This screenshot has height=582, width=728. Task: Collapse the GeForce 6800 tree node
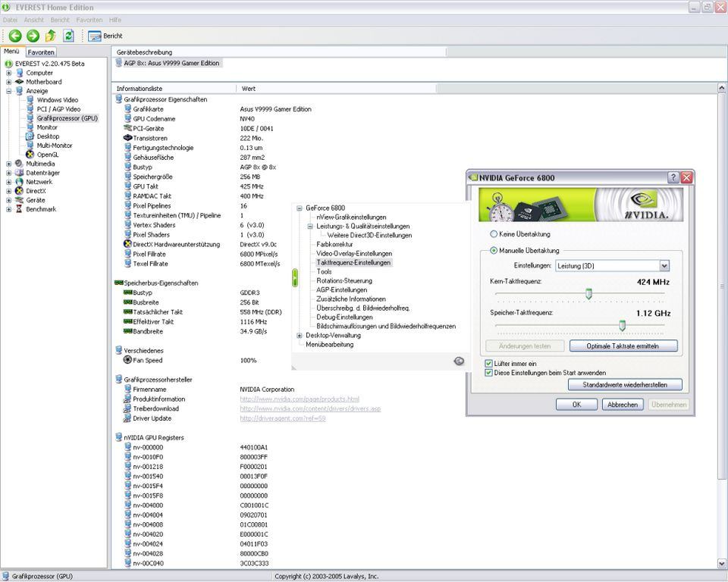[x=300, y=208]
